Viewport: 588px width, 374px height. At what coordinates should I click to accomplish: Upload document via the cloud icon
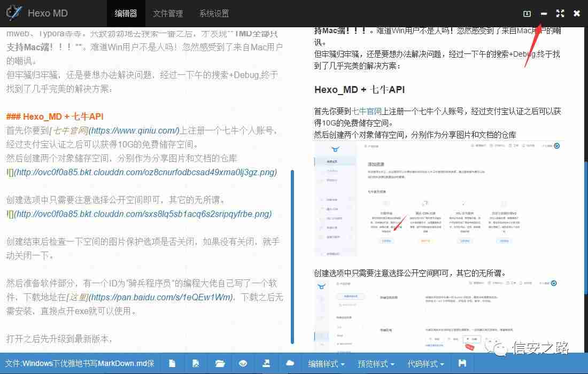(x=290, y=363)
